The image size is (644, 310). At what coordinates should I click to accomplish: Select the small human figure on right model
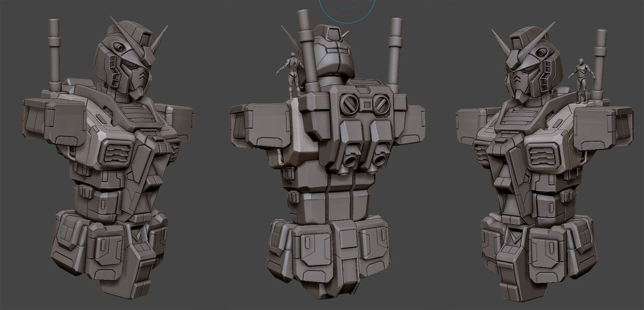click(582, 80)
